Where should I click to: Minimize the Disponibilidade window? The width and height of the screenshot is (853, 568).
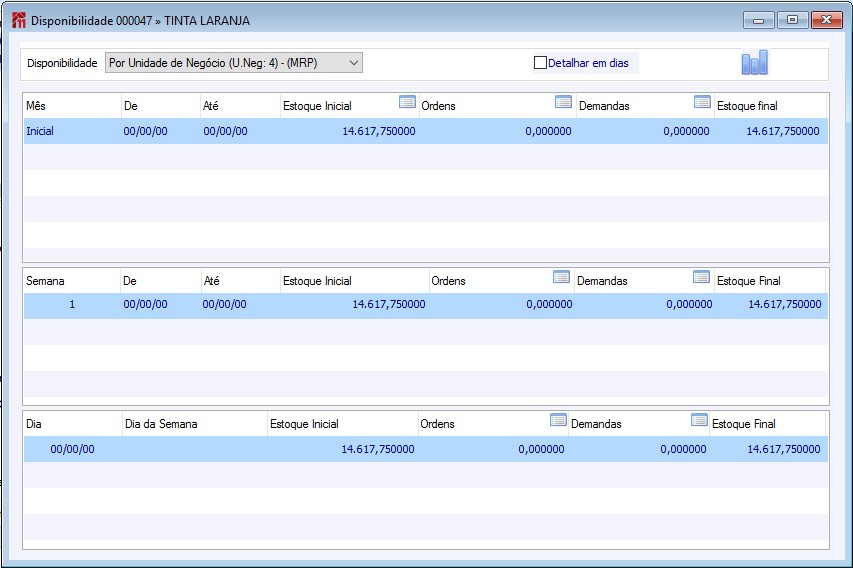[758, 20]
